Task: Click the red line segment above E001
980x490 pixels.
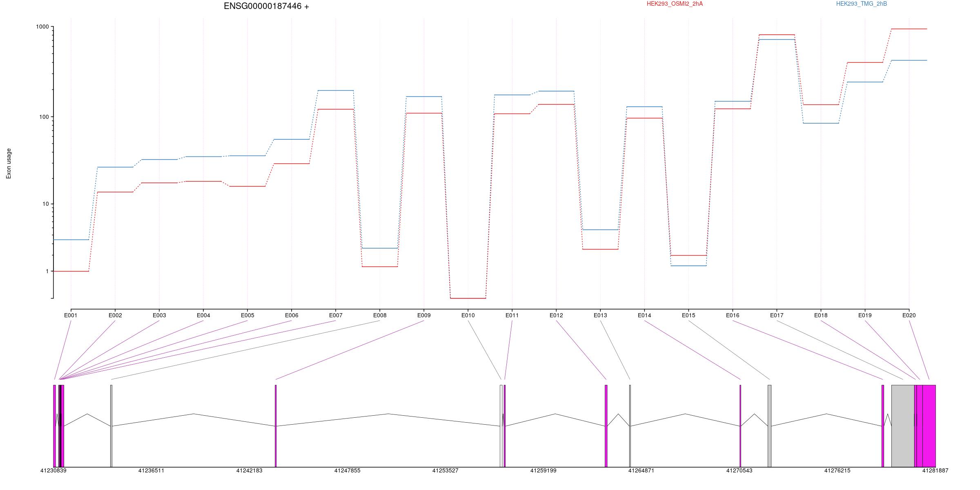Action: point(71,271)
